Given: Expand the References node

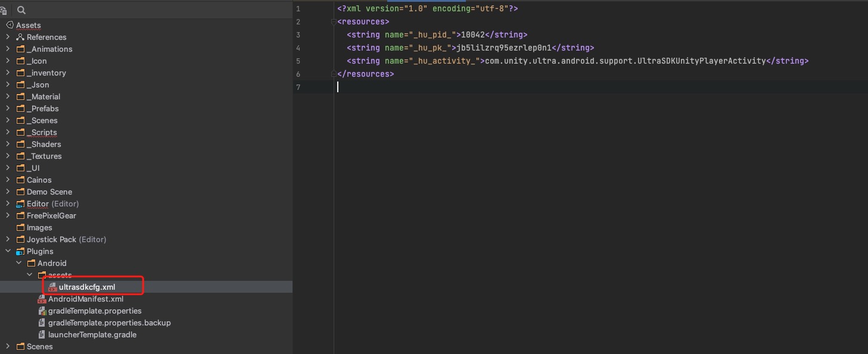Looking at the screenshot, I should (8, 37).
